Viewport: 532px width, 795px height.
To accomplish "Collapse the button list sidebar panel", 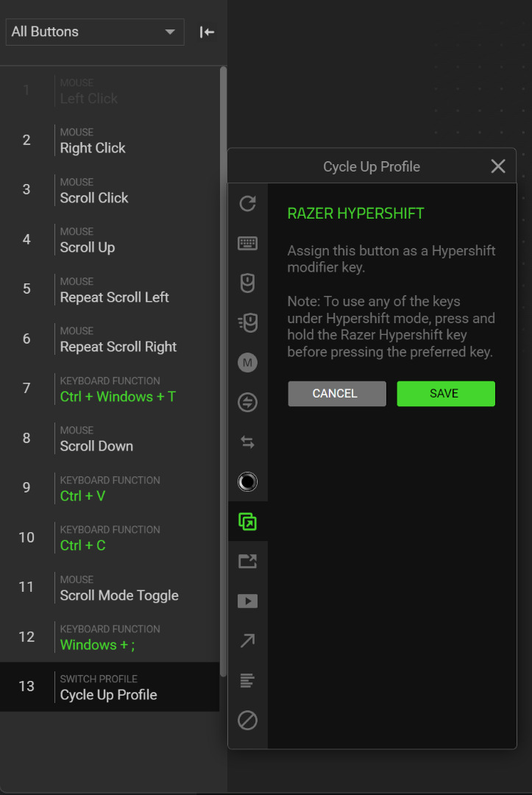I will (x=207, y=32).
